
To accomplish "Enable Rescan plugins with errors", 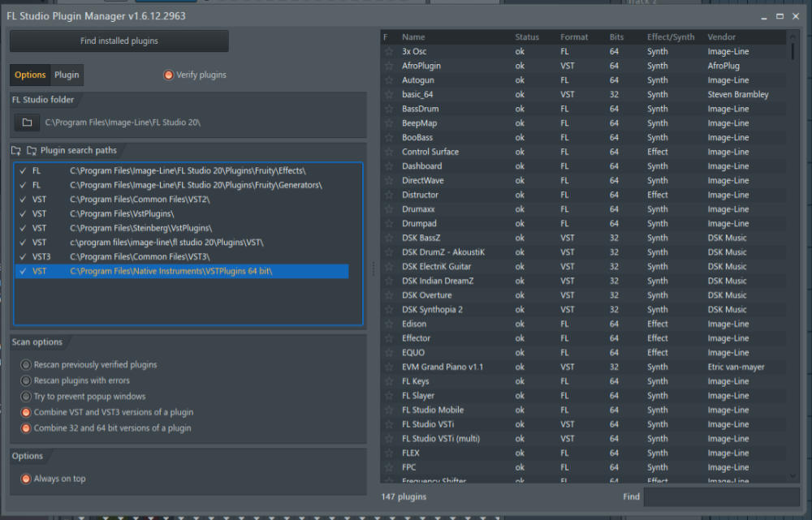I will (25, 380).
